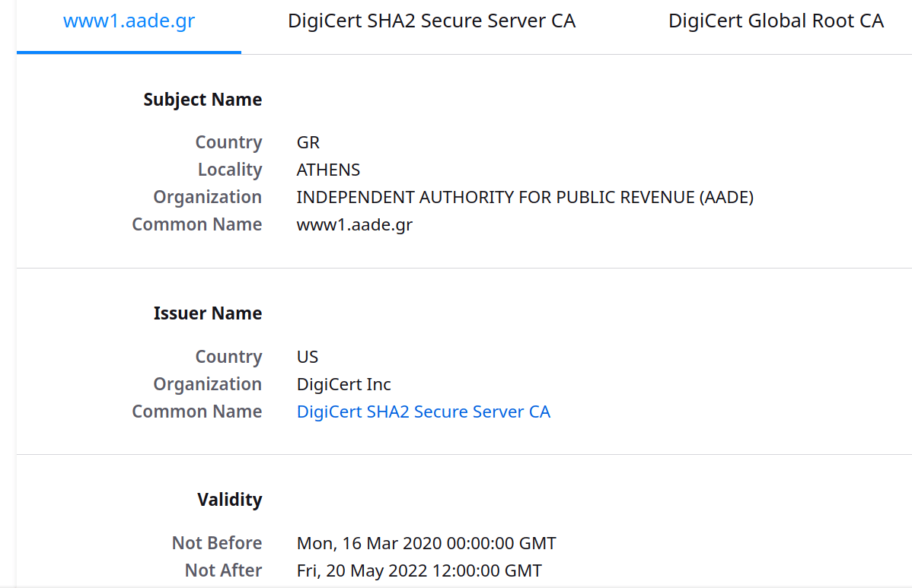Open the DigiCert Global Root CA tab
The image size is (912, 588).
click(776, 21)
